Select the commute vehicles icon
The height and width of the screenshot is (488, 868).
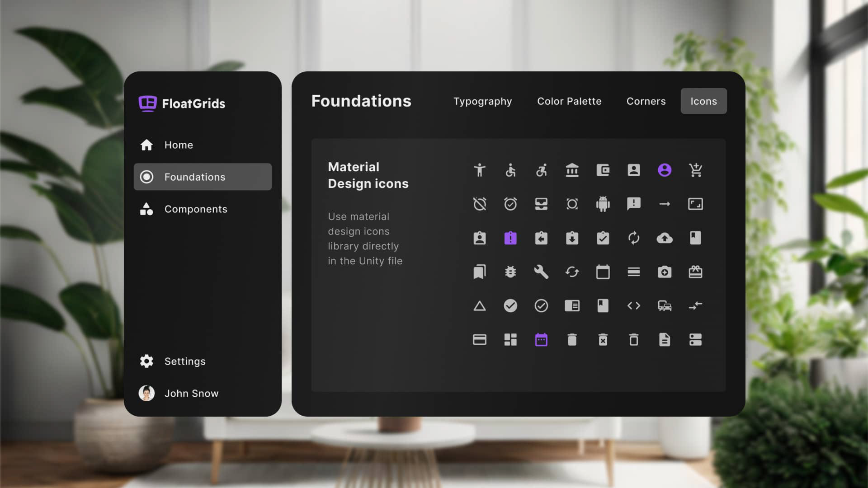665,306
